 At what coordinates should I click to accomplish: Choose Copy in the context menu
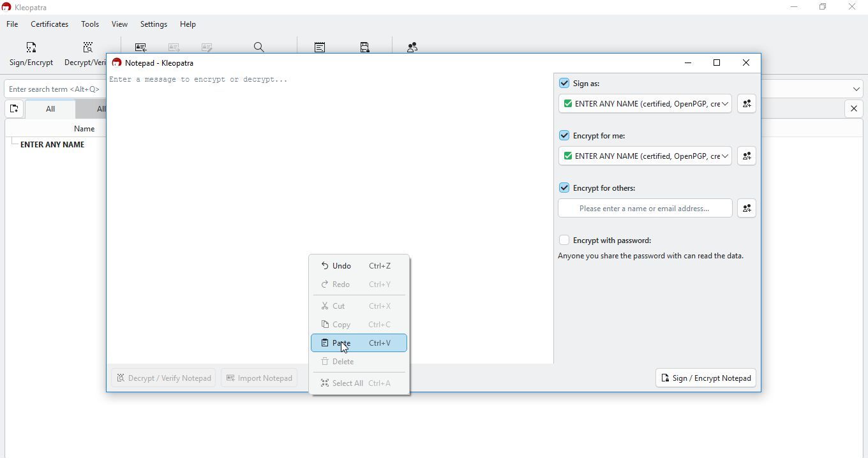click(x=359, y=325)
